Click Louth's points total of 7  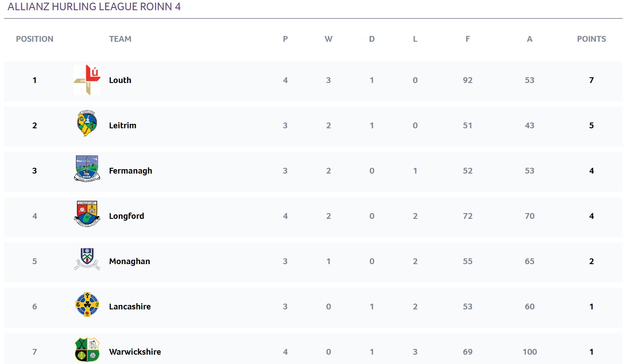click(592, 80)
